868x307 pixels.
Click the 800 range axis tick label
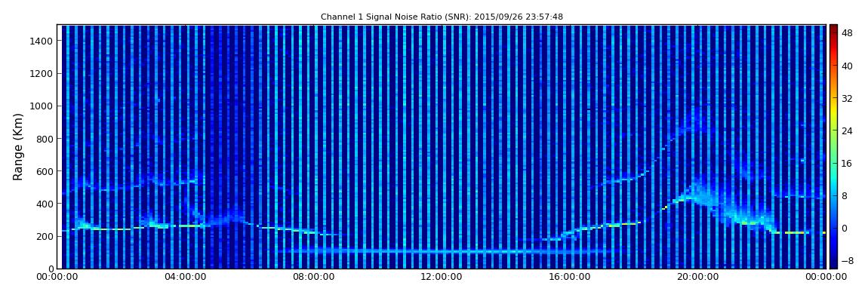tap(45, 139)
